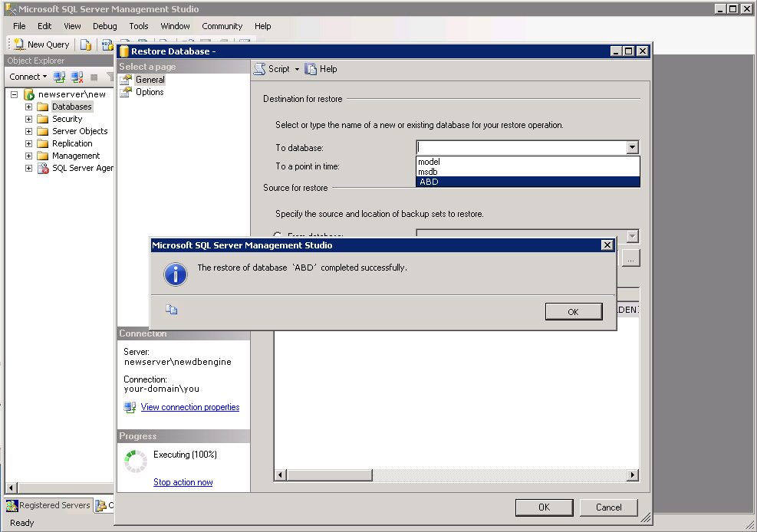
Task: Select the Databases tree label
Action: (72, 107)
